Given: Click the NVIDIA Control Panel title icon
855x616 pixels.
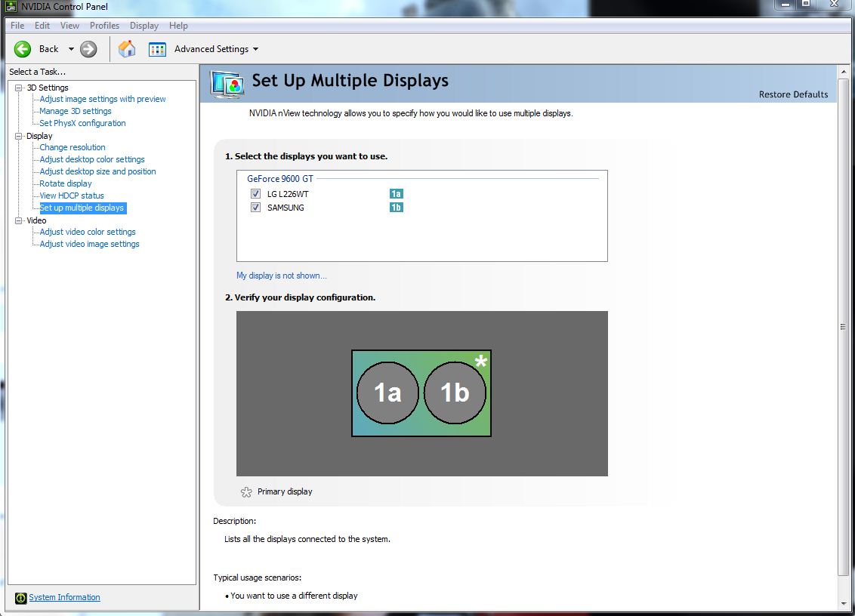Looking at the screenshot, I should (11, 7).
